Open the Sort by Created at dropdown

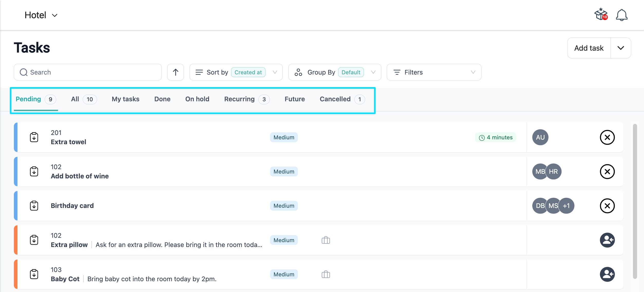coord(236,72)
